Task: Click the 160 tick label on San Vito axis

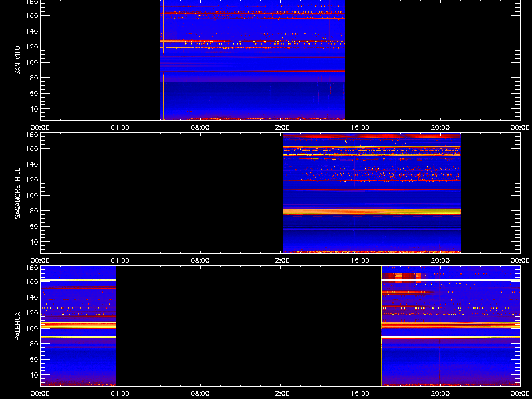Action: tap(31, 15)
